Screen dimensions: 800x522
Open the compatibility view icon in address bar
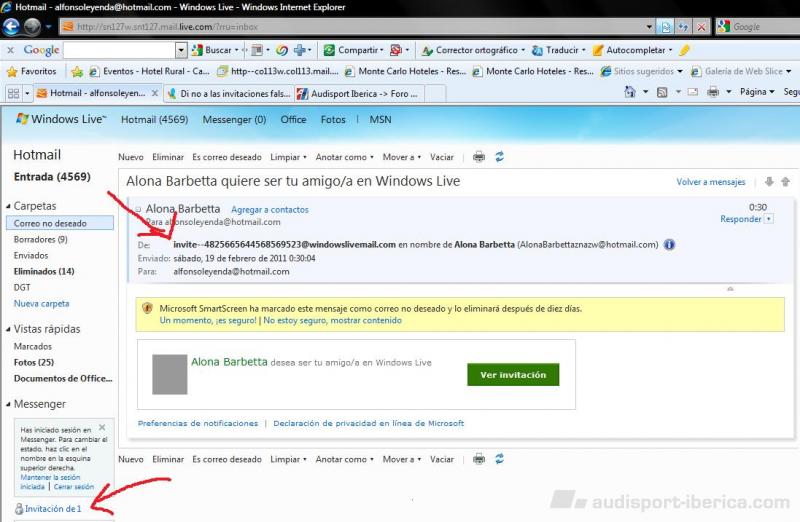(x=665, y=27)
